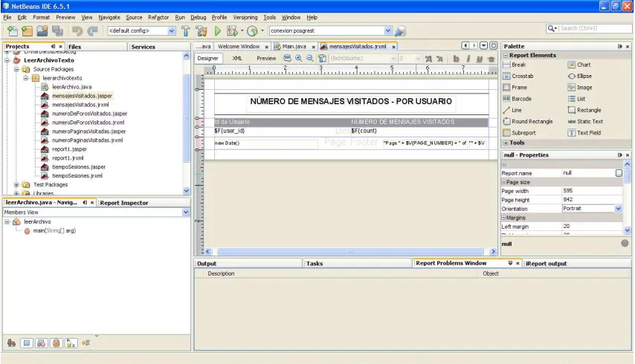Image resolution: width=635 pixels, height=364 pixels.
Task: Toggle bold text formatting
Action: click(456, 59)
